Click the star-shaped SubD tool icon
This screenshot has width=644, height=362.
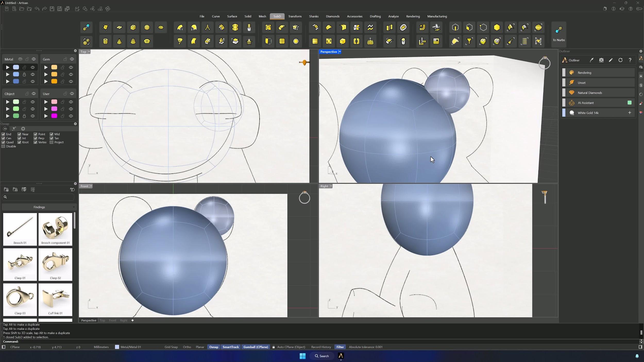249,41
